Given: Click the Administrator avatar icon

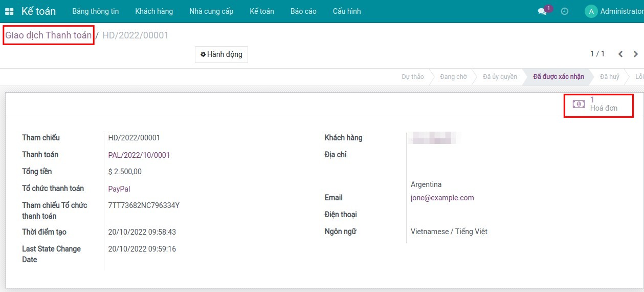Looking at the screenshot, I should pos(591,11).
